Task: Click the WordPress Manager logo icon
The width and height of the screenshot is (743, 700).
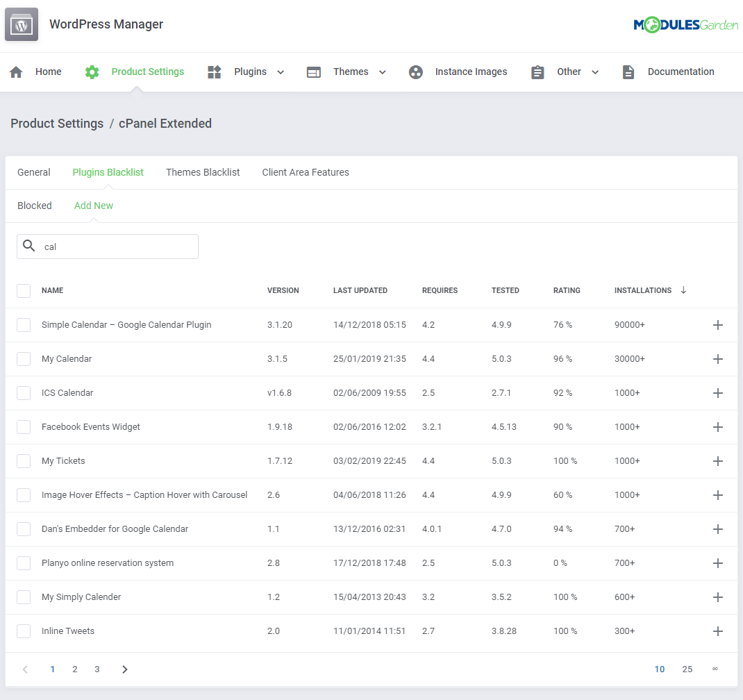Action: [22, 24]
